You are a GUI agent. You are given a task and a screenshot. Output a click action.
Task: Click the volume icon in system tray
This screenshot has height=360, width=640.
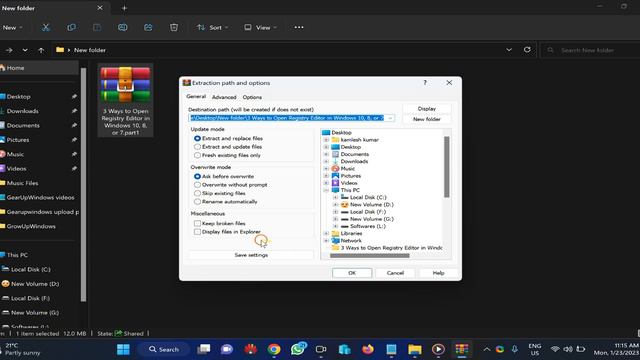[x=568, y=349]
